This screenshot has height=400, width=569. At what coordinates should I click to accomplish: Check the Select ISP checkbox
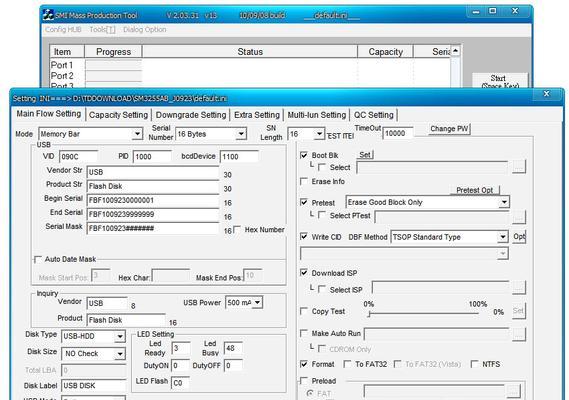pyautogui.click(x=322, y=289)
